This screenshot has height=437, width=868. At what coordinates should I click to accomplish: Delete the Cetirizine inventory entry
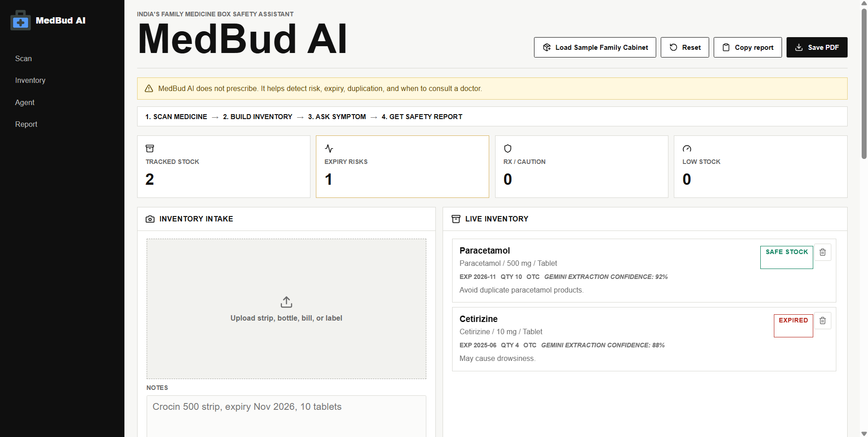pyautogui.click(x=823, y=321)
